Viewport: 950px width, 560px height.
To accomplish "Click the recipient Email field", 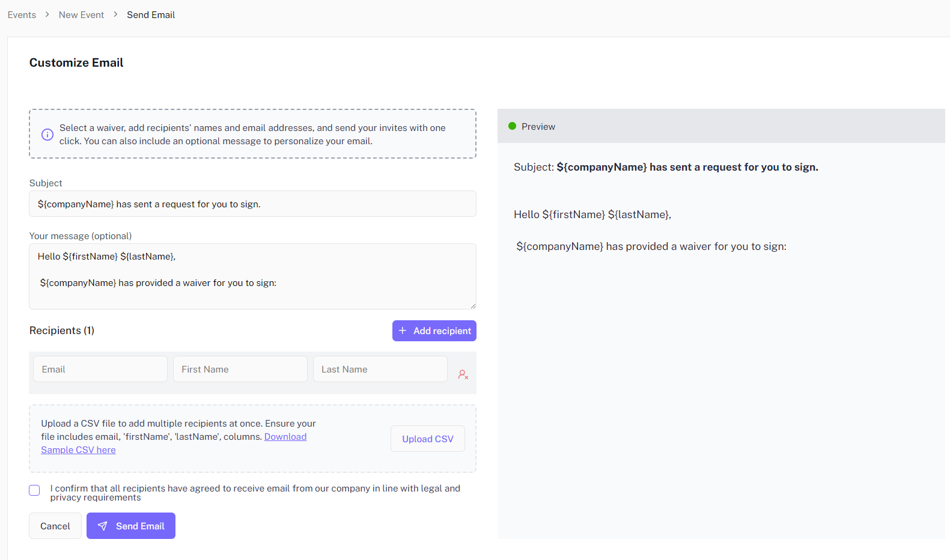I will coord(100,370).
